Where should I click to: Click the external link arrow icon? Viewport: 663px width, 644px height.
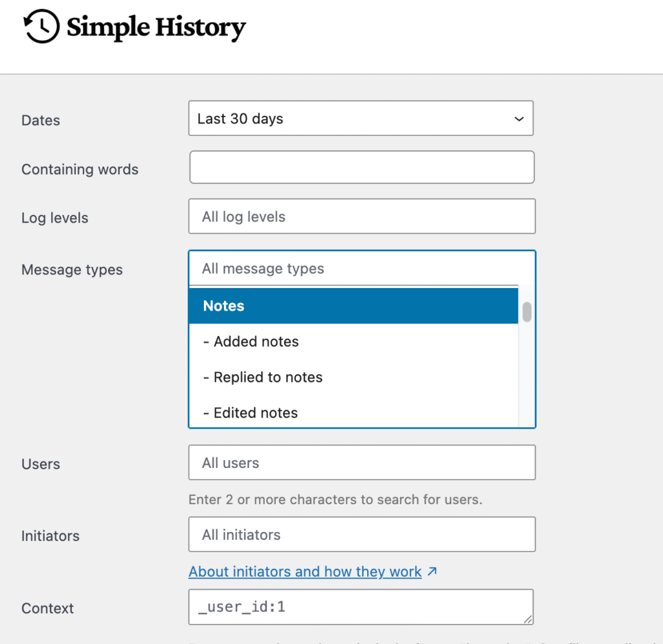tap(433, 572)
